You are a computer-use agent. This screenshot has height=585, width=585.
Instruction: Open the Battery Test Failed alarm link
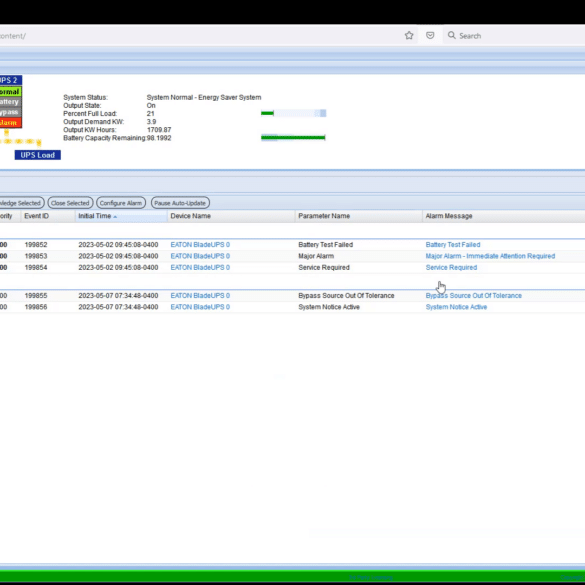tap(453, 245)
